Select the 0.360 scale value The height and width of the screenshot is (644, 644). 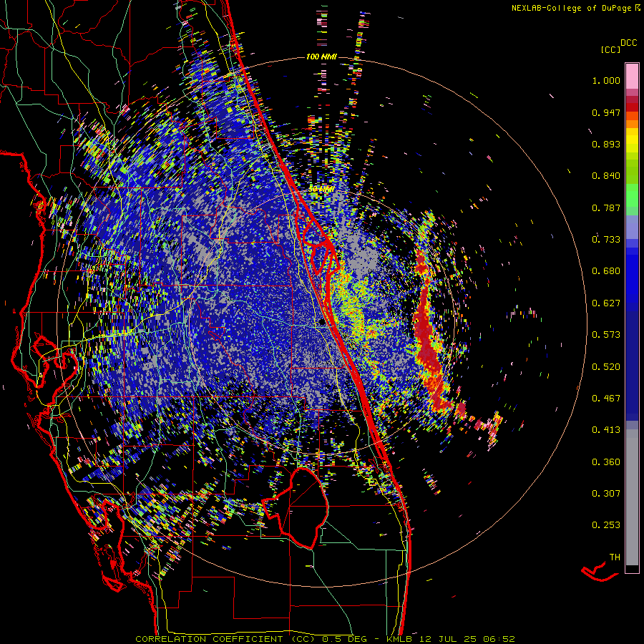(x=606, y=462)
